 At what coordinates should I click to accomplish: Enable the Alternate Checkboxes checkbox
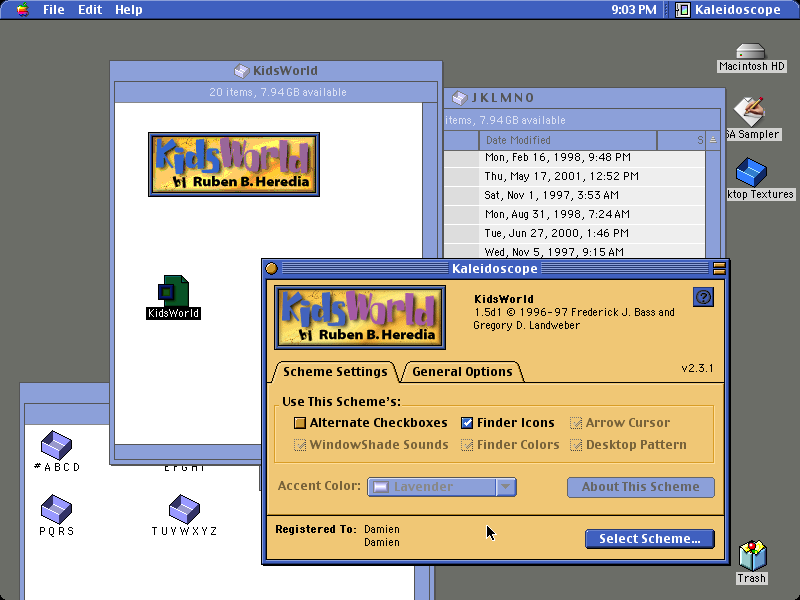point(300,423)
